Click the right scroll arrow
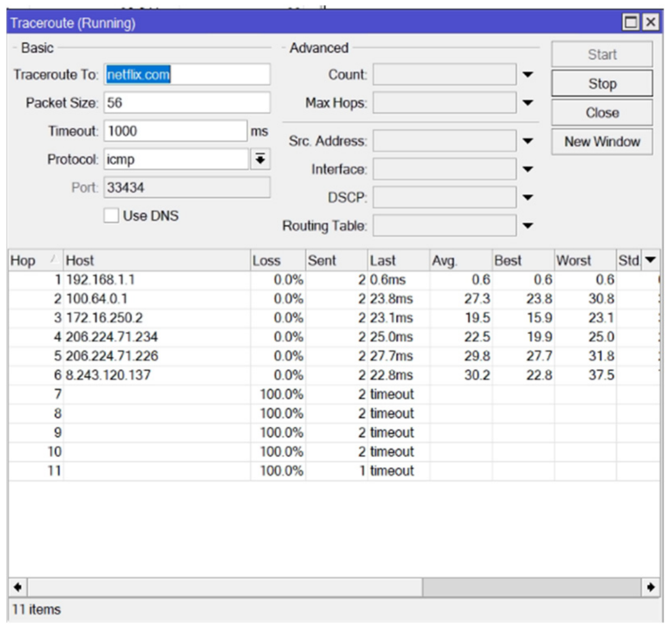Screen dimensions: 672x630 click(650, 587)
